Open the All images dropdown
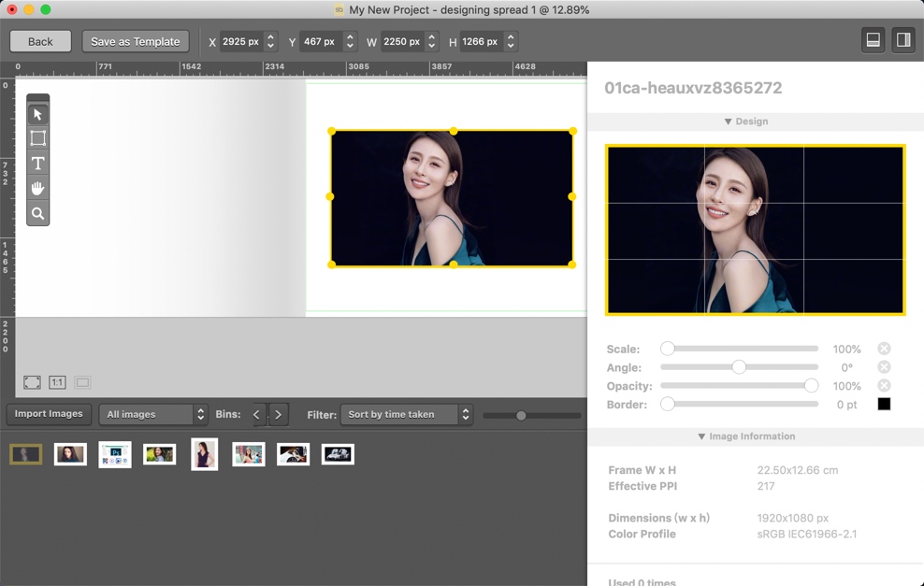 [x=153, y=414]
